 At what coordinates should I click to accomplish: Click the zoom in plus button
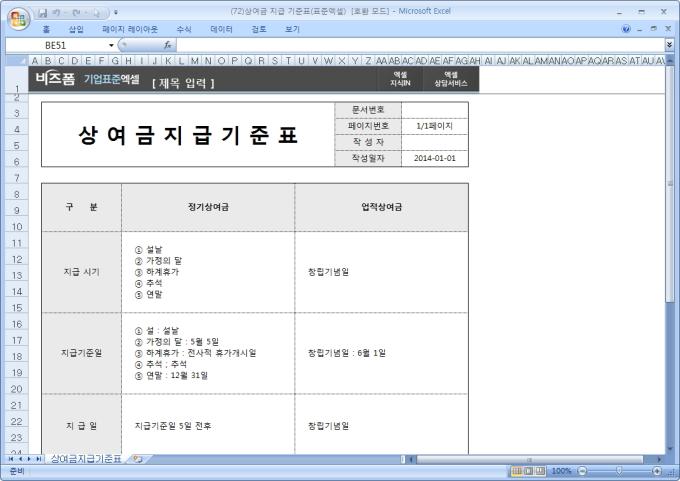pos(657,471)
